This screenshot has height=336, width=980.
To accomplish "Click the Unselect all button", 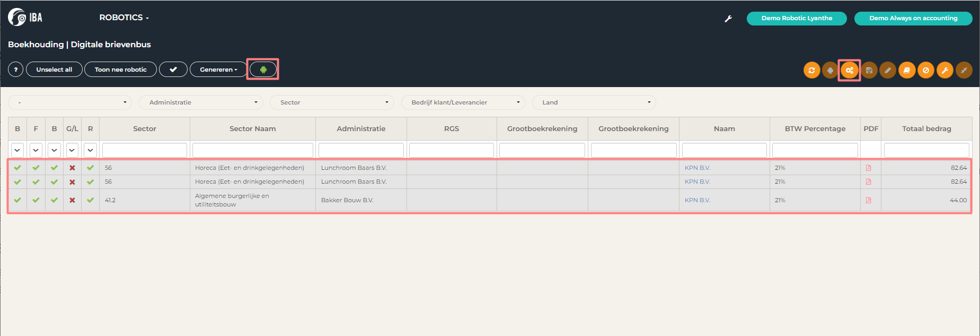I will point(54,70).
